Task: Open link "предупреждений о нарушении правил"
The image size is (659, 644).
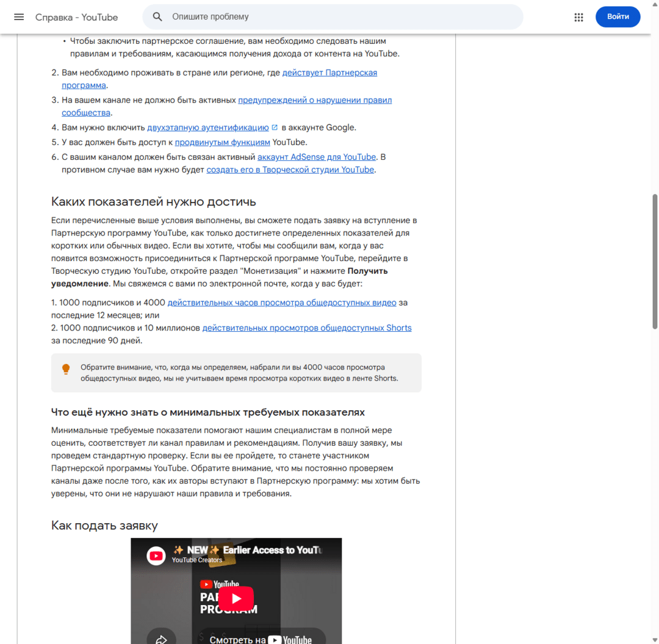Action: pos(315,101)
